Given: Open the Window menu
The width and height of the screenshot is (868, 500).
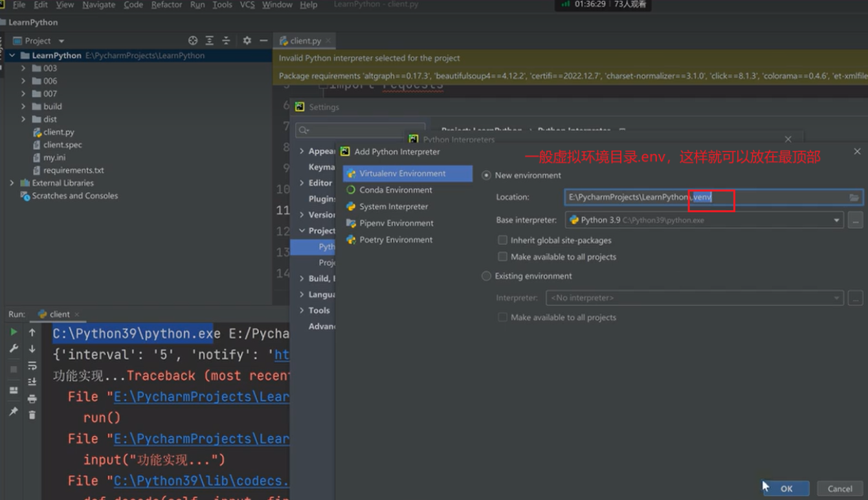Looking at the screenshot, I should pyautogui.click(x=277, y=5).
